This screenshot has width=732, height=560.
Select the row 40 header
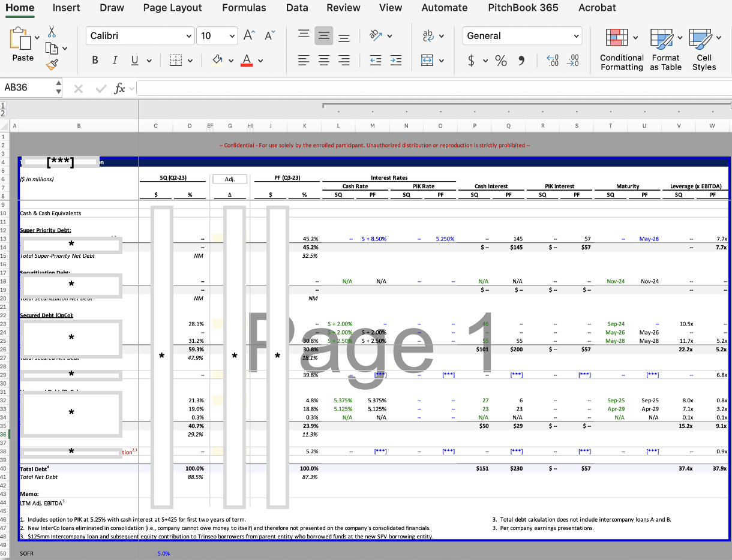[5, 468]
